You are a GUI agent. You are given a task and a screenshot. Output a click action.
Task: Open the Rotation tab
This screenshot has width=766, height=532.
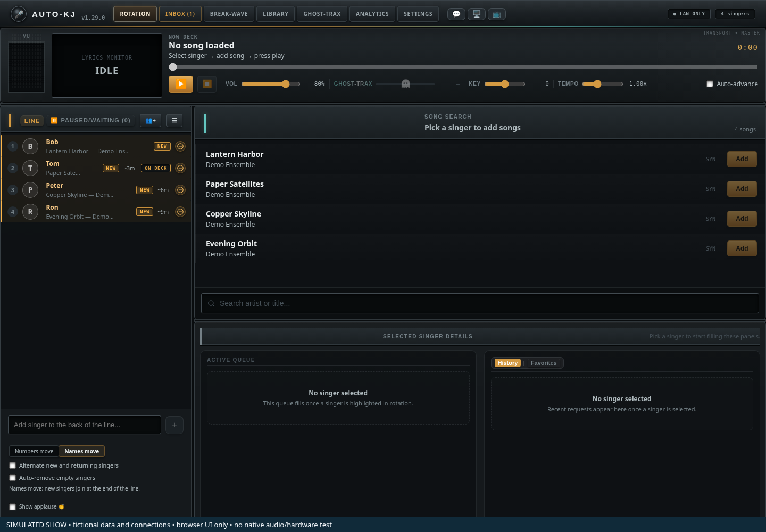coord(135,14)
